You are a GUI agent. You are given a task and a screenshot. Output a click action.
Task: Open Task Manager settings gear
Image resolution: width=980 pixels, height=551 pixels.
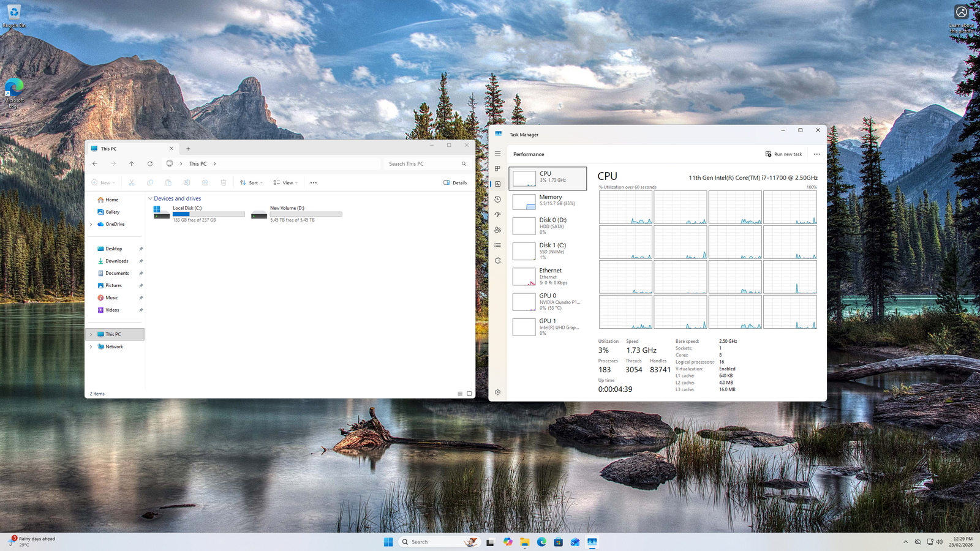pyautogui.click(x=497, y=392)
